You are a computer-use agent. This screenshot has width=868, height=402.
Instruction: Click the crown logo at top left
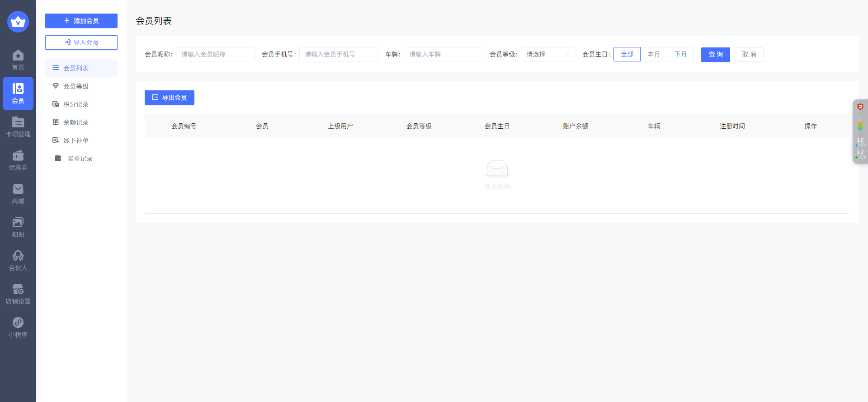click(x=18, y=22)
